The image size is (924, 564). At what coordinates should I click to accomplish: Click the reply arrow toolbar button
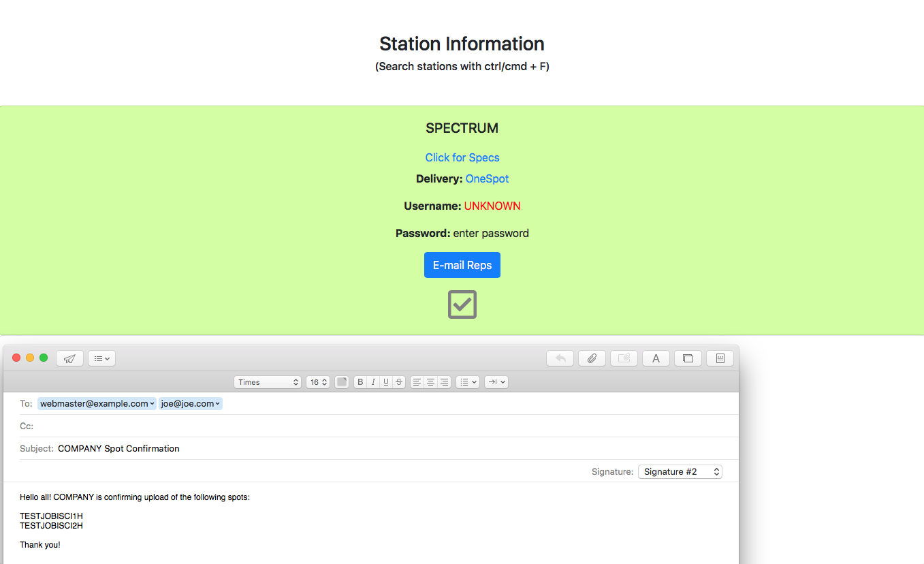click(x=560, y=358)
